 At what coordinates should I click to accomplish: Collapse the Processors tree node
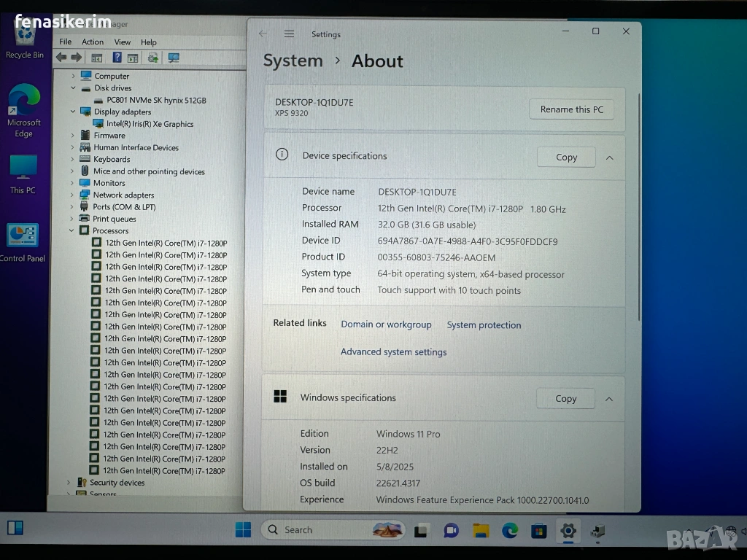(72, 230)
